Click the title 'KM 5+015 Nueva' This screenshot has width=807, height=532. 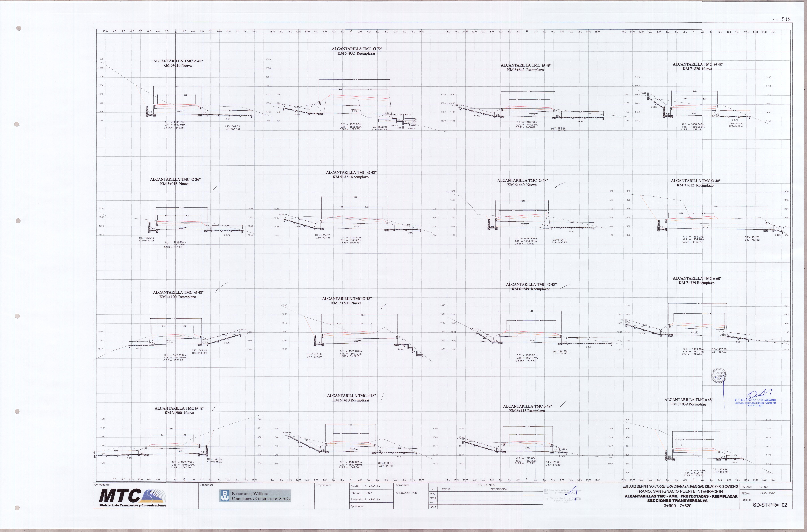click(175, 184)
